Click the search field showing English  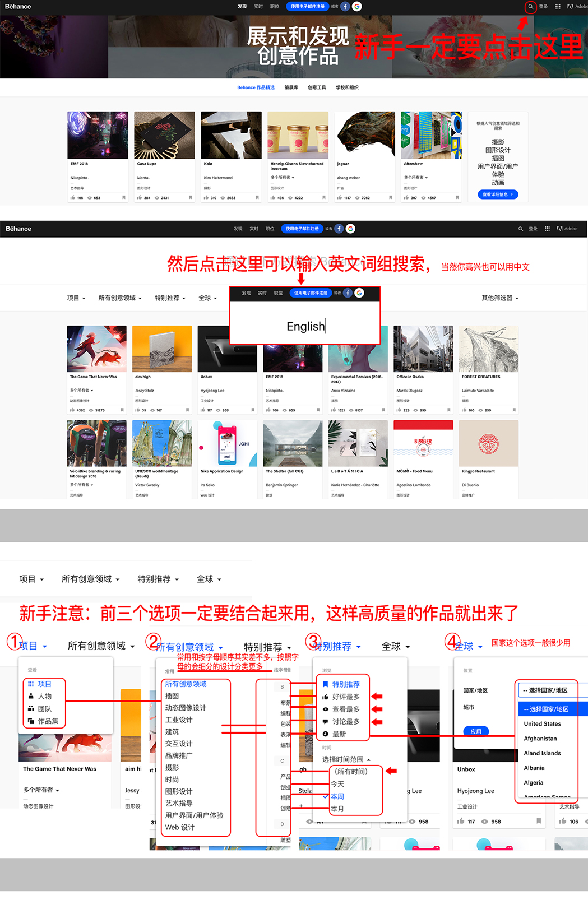[x=305, y=326]
